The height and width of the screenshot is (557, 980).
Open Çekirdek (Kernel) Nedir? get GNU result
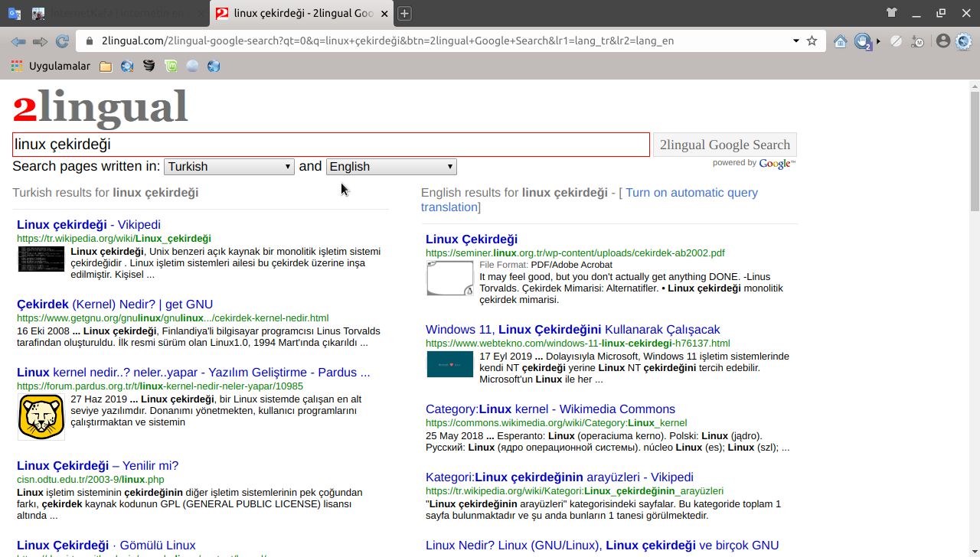115,304
